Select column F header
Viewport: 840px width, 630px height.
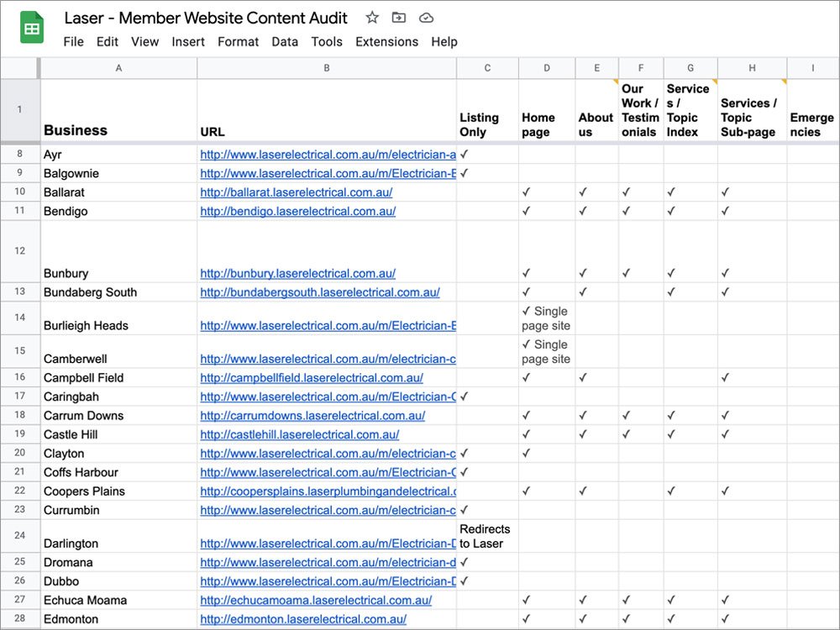click(x=641, y=68)
